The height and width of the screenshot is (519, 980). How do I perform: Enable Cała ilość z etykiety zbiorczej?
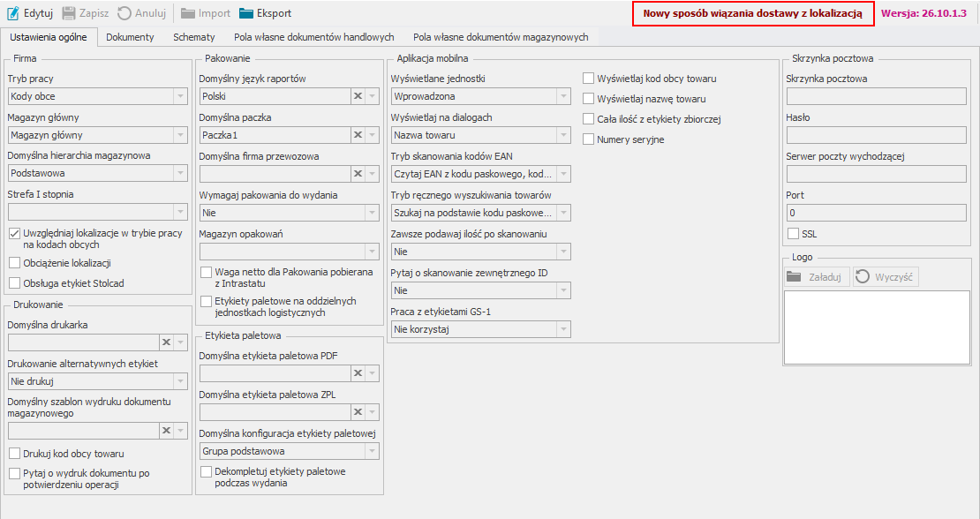pos(588,118)
